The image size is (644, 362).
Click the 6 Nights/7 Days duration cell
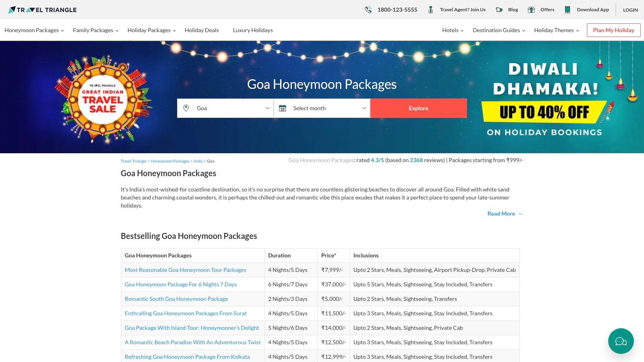291,284
